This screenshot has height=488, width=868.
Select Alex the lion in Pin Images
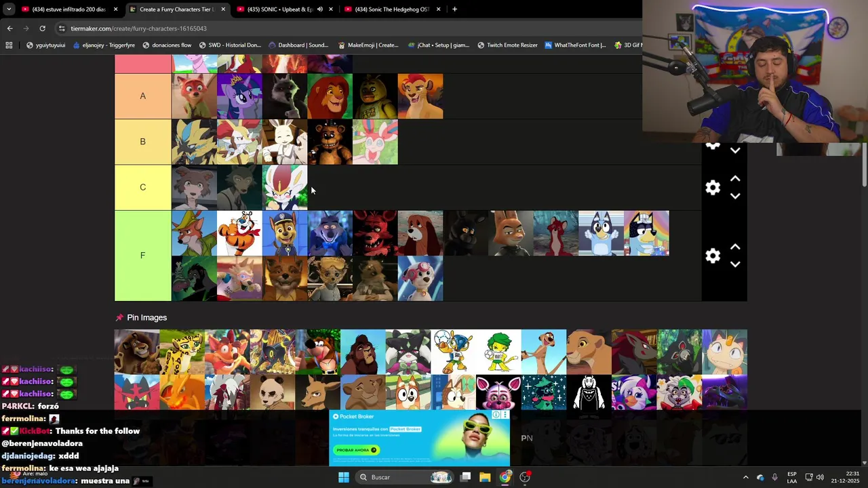137,352
